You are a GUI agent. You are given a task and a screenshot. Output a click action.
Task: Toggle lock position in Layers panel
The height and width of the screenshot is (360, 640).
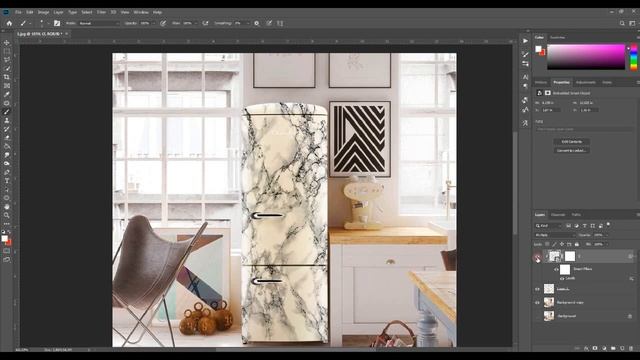click(x=562, y=244)
